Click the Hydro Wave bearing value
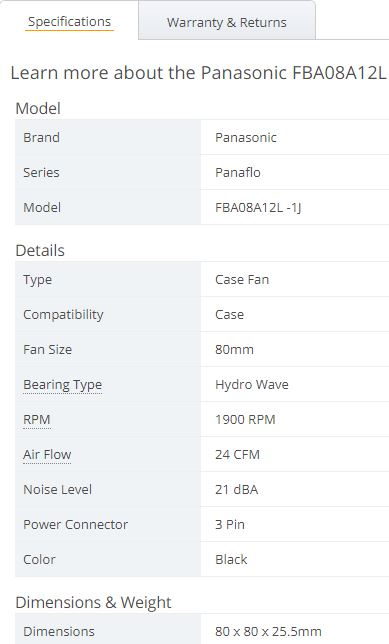This screenshot has height=644, width=389. (x=252, y=385)
